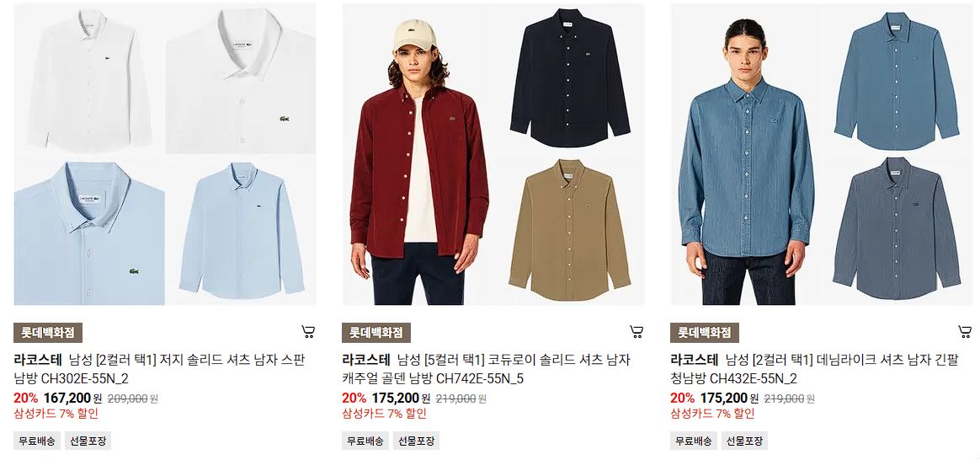Click the 무료배송 tag under the first product
The image size is (980, 460).
point(37,441)
